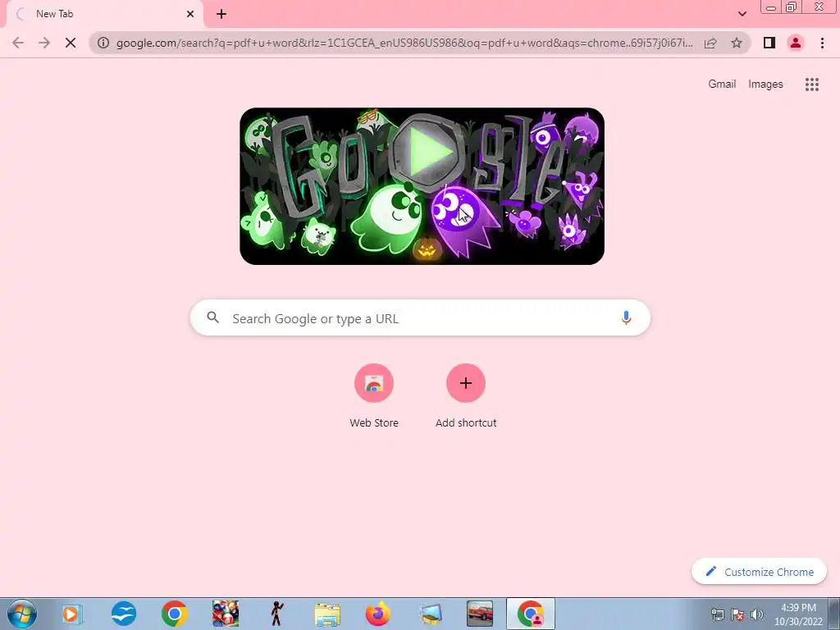Open the Action Center flag icon
840x630 pixels.
737,614
